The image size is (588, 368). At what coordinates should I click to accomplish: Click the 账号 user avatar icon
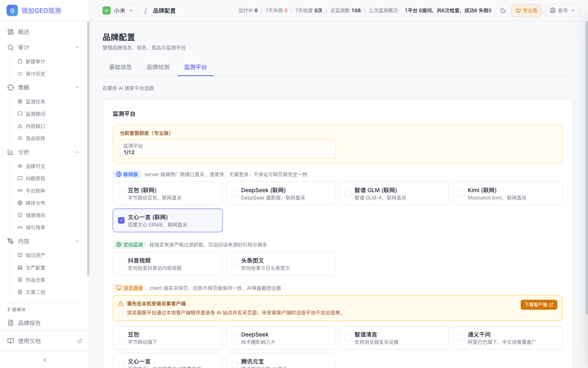553,11
